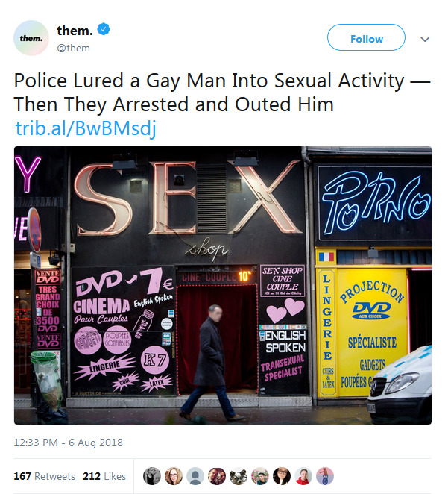Click the Follow button
Viewport: 448px width, 494px height.
366,37
